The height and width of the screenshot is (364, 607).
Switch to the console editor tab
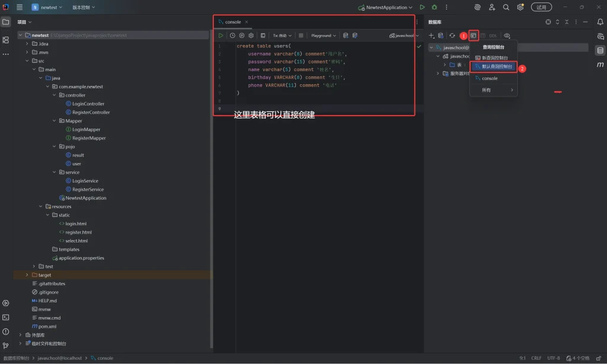pos(233,22)
